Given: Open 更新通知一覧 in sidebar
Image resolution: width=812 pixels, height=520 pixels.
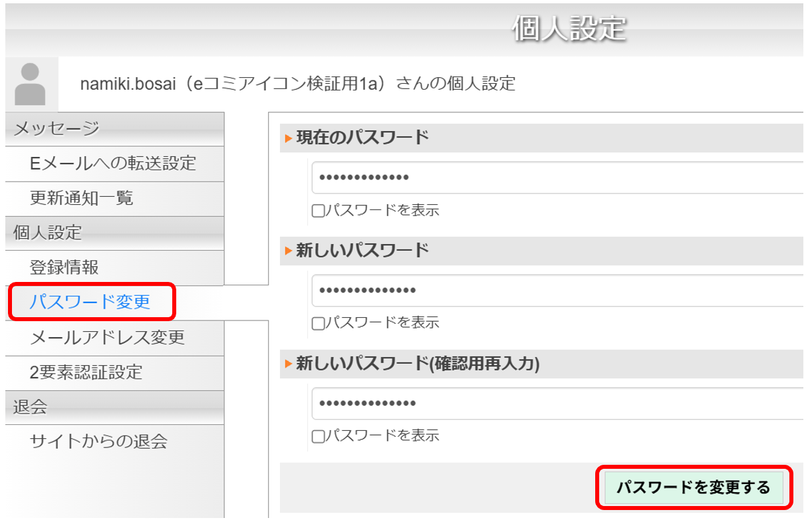Looking at the screenshot, I should 82,198.
